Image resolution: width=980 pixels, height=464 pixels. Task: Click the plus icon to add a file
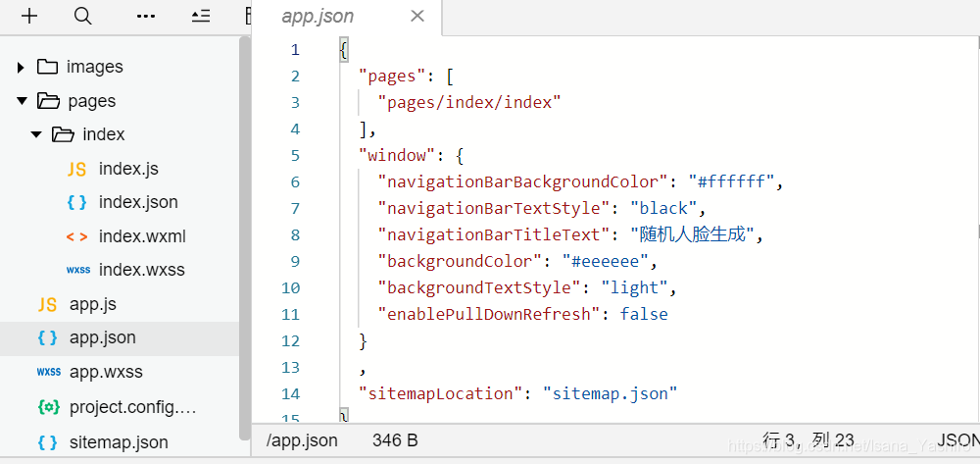point(29,16)
